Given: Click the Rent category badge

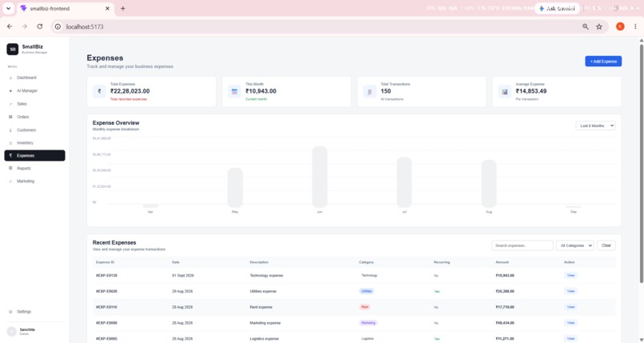Looking at the screenshot, I should coord(364,307).
